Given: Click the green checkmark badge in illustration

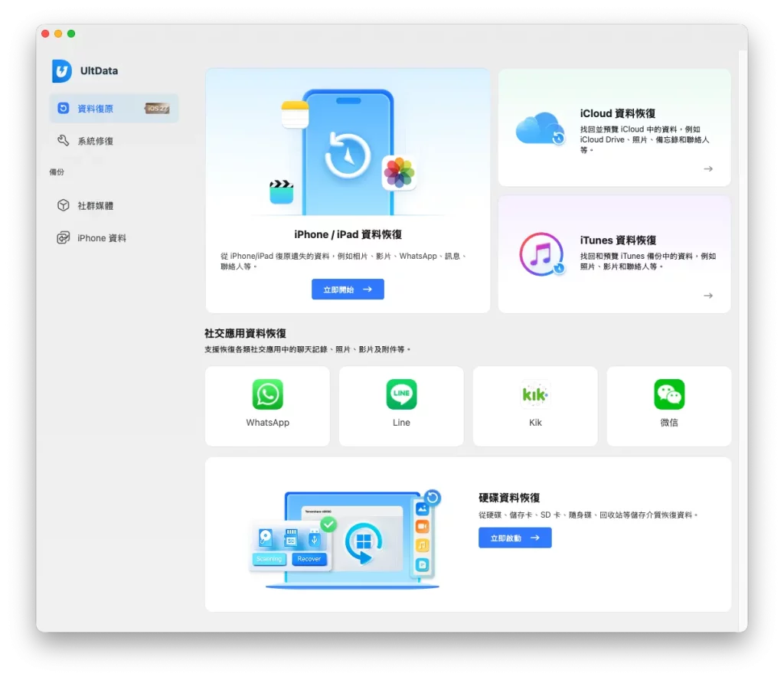Looking at the screenshot, I should coord(328,525).
